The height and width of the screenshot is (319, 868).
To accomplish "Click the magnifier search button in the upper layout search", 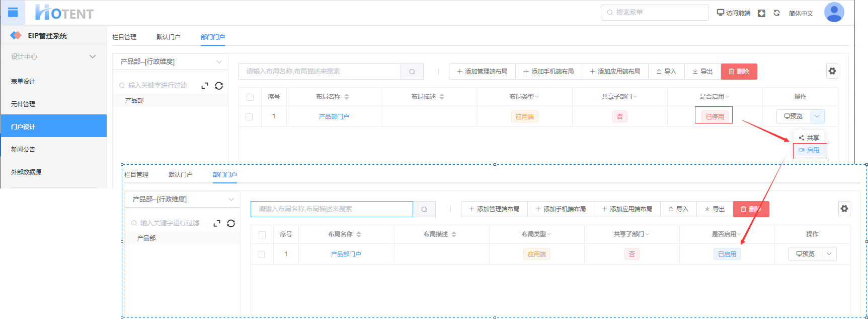I will pos(412,72).
